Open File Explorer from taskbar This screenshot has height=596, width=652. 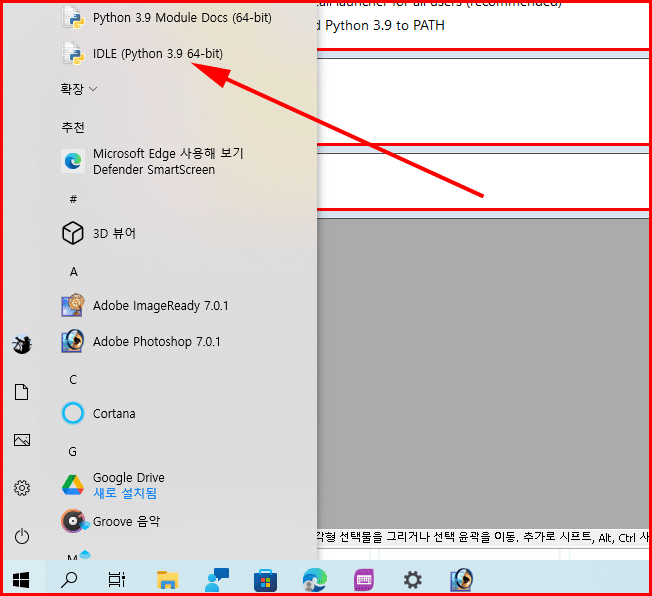[168, 579]
